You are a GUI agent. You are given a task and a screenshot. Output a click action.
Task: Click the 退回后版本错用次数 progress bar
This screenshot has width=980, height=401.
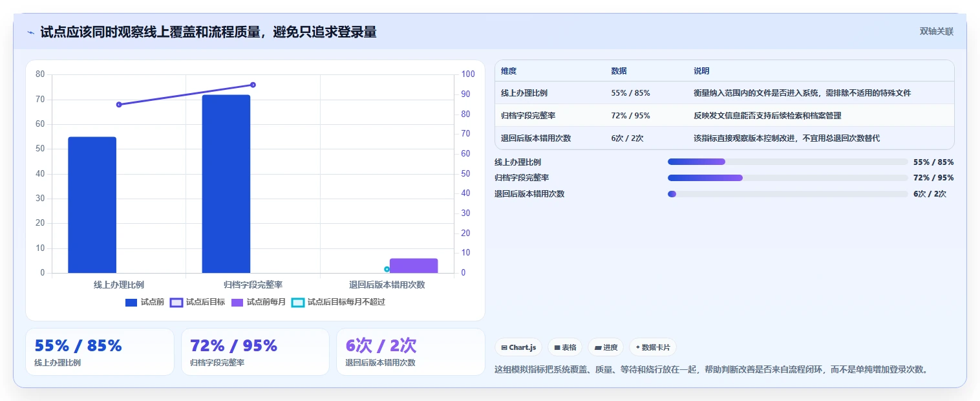click(788, 194)
